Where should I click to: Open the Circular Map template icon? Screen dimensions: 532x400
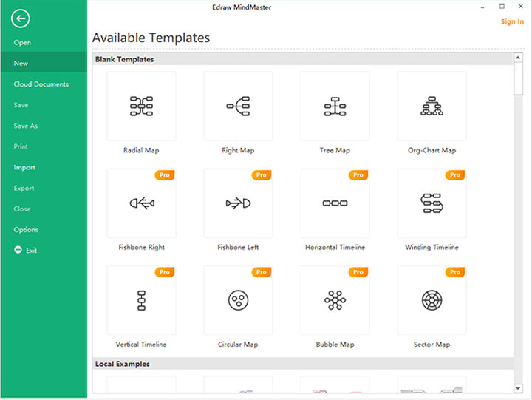238,300
